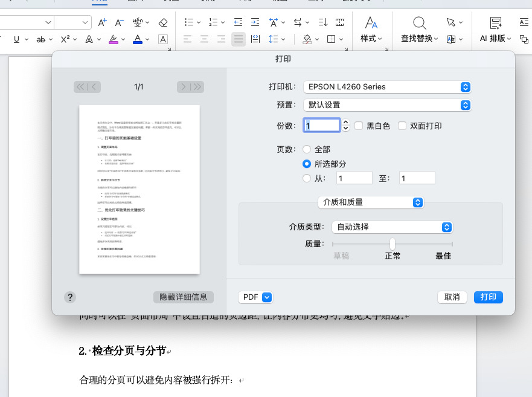Select the 全部 pages radio button
The width and height of the screenshot is (532, 397).
(307, 149)
